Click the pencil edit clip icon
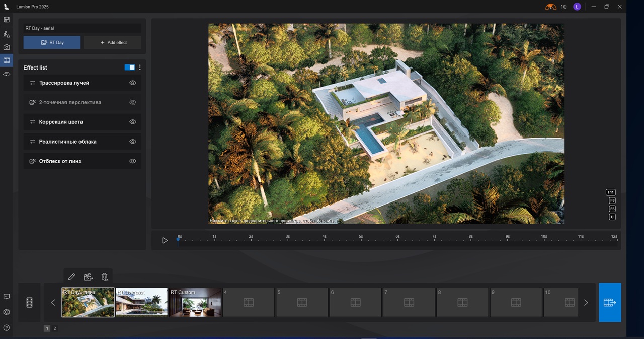 71,277
